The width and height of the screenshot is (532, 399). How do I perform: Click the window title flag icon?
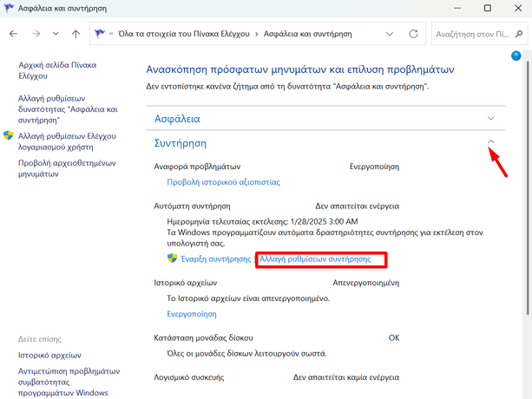pos(9,8)
